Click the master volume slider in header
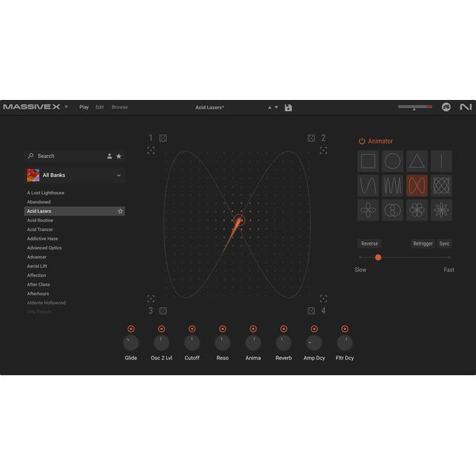 pyautogui.click(x=415, y=107)
